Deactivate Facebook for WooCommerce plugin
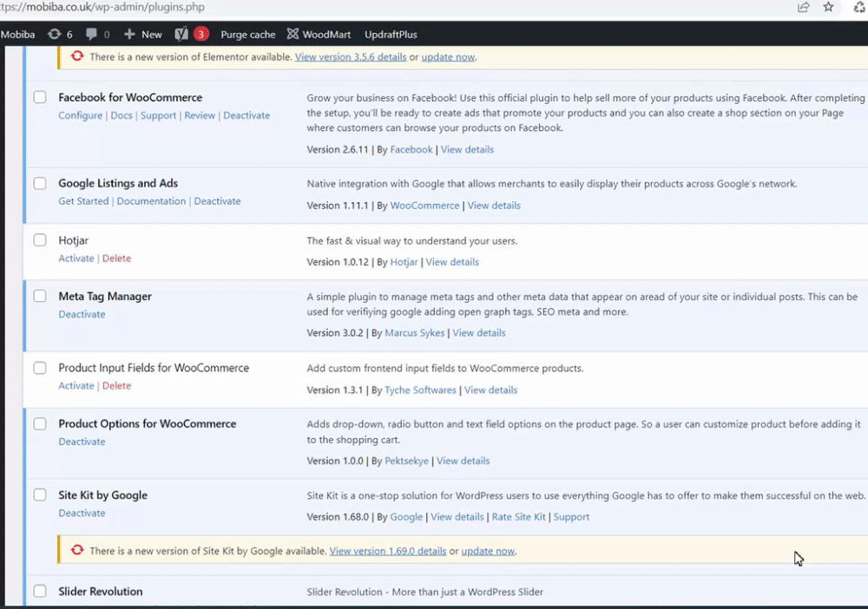Screen dimensions: 868x609 click(x=247, y=115)
